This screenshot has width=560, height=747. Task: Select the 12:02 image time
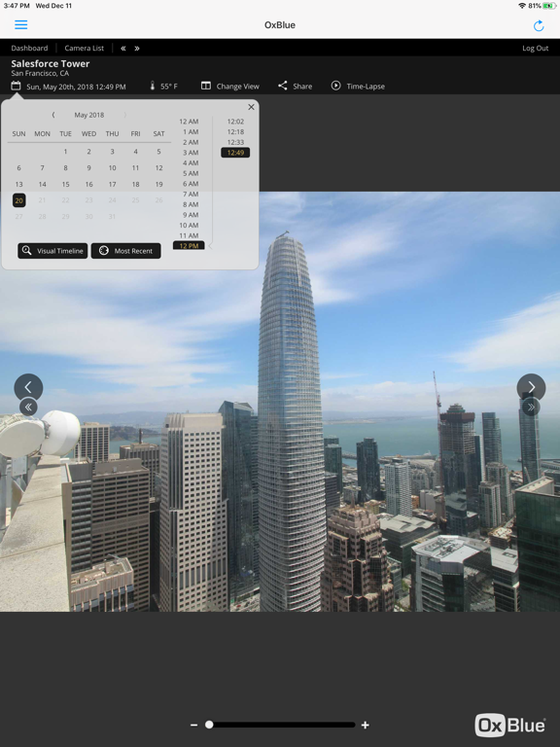click(235, 122)
